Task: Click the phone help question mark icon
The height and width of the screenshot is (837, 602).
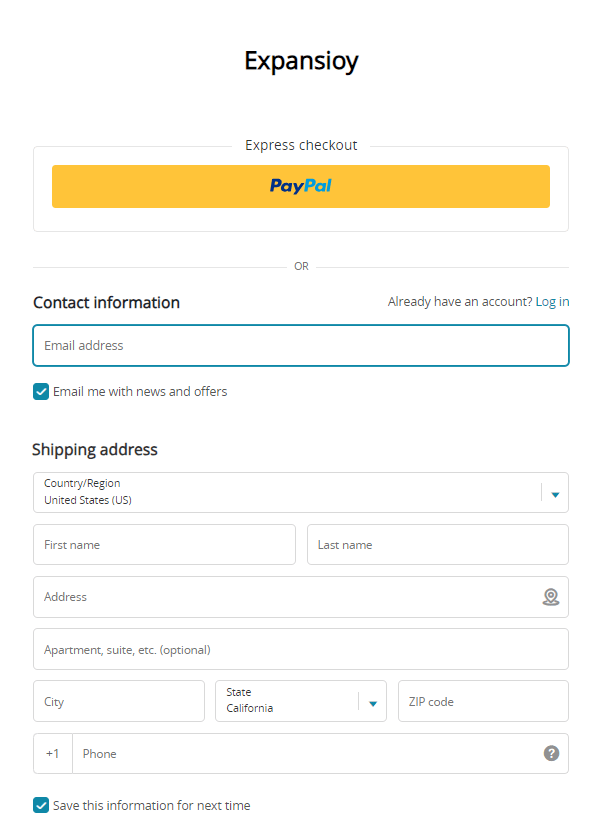Action: (x=551, y=753)
